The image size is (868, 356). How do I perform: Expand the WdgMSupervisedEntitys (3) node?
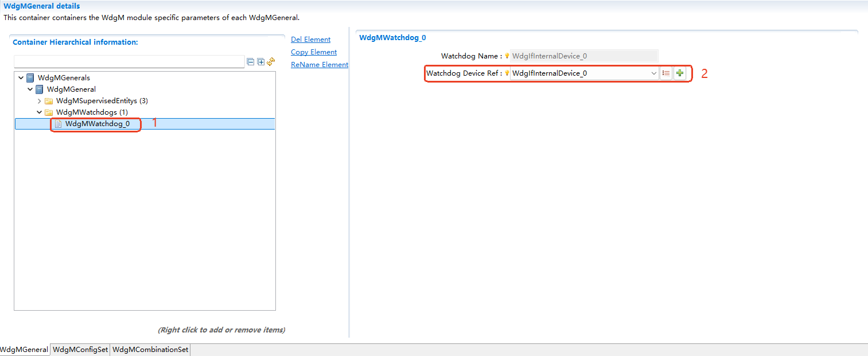coord(39,100)
